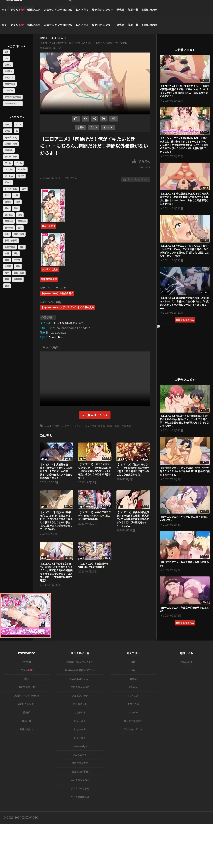Open エロアニメ link in the breadcrumb
Viewport: 213px width, 868px height.
[x=57, y=38]
